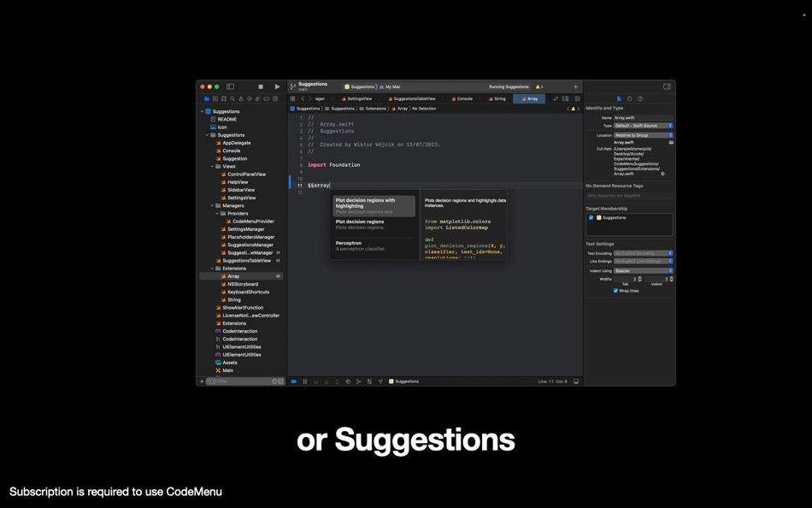The height and width of the screenshot is (508, 812).
Task: Open README in the navigator
Action: tap(227, 119)
